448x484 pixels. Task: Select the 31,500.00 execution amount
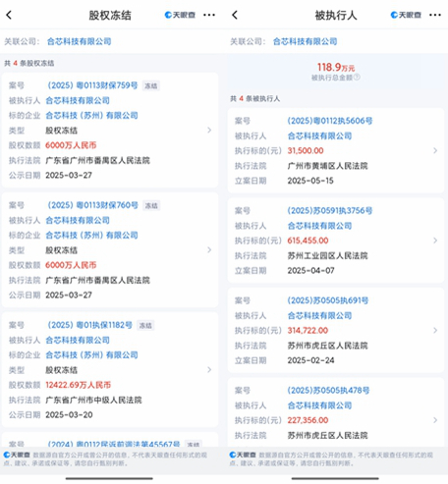coord(306,150)
